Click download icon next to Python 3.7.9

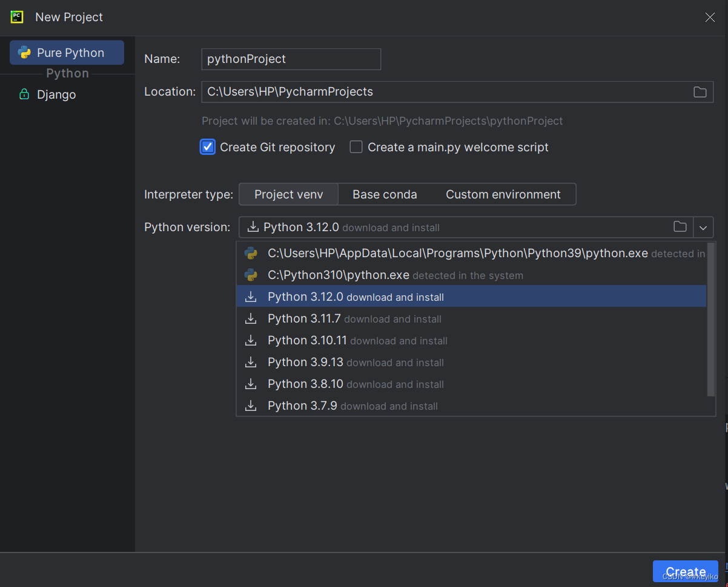coord(251,406)
